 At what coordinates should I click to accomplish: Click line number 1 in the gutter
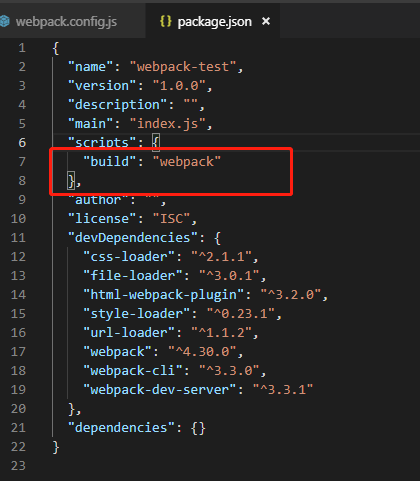point(22,48)
